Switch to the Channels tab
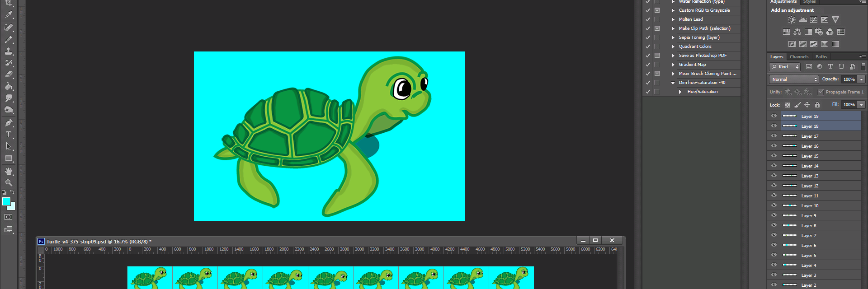Screen dimensions: 868x289 tap(799, 57)
